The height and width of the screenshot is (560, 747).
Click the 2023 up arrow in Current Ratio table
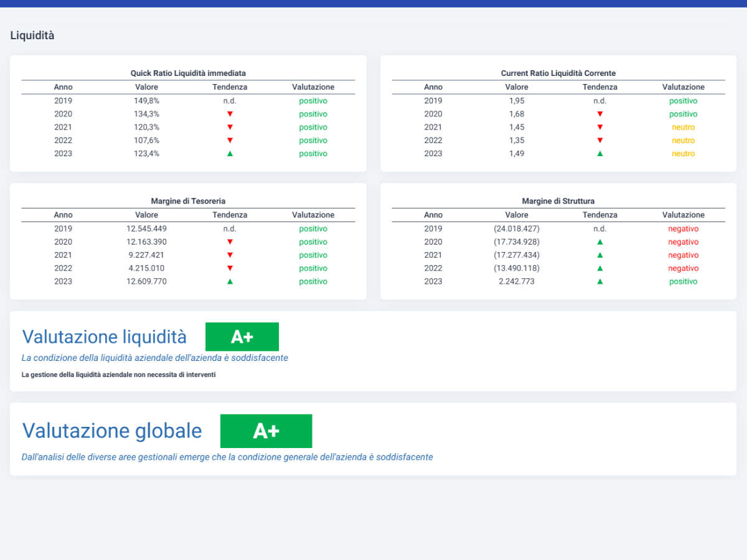point(600,154)
